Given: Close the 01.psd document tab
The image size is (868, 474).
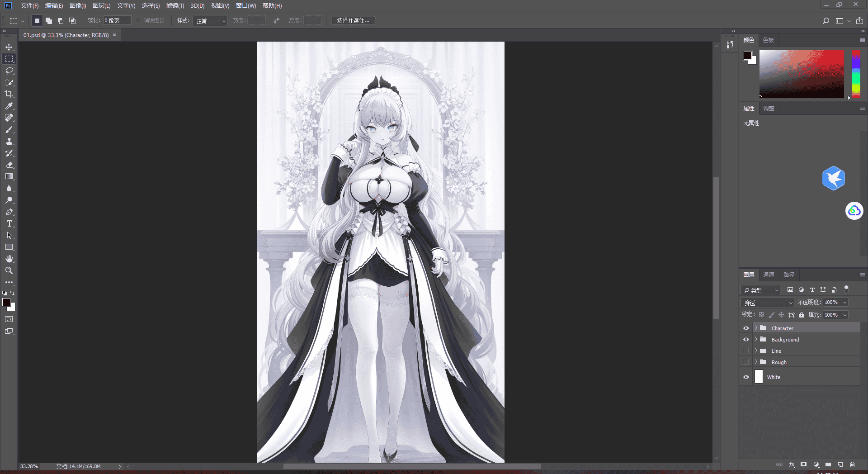Looking at the screenshot, I should point(114,35).
